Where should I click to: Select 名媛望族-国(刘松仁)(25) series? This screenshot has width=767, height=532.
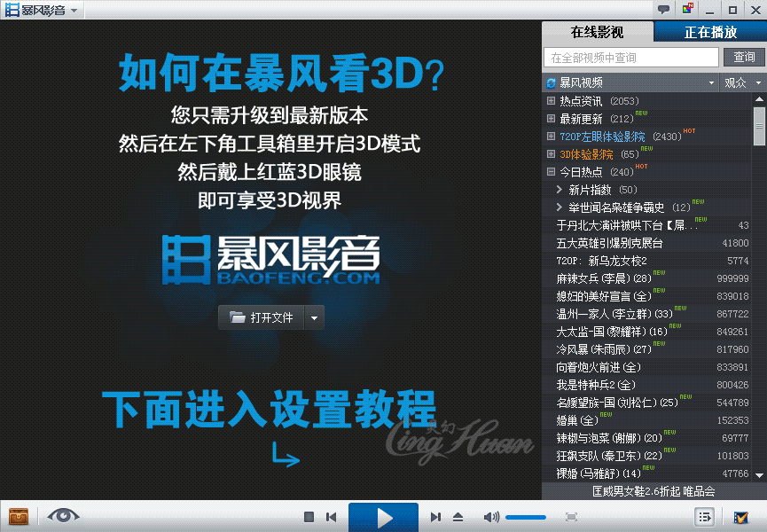point(646,403)
